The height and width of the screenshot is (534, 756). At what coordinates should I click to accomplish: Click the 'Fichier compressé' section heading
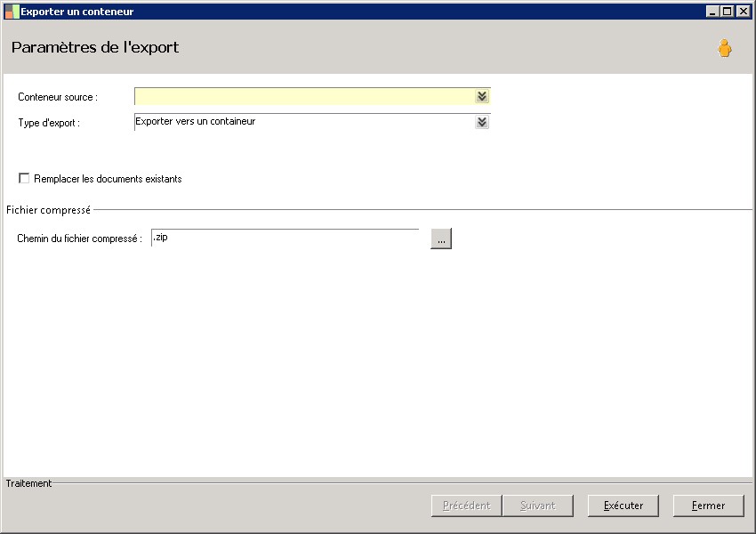click(48, 210)
